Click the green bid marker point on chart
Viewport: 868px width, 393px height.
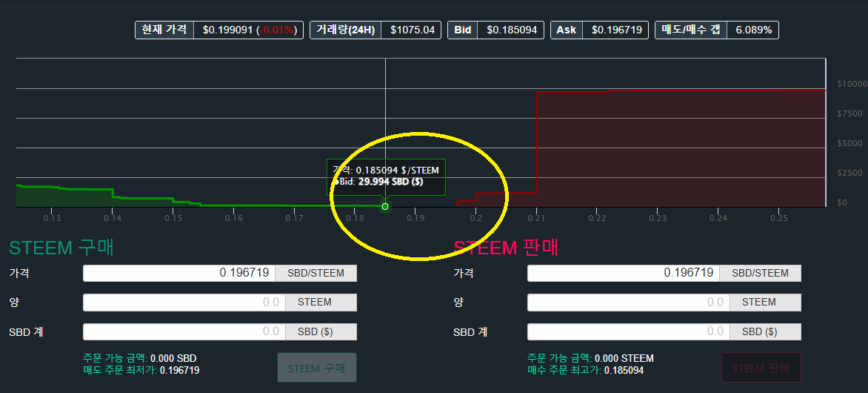coord(385,207)
